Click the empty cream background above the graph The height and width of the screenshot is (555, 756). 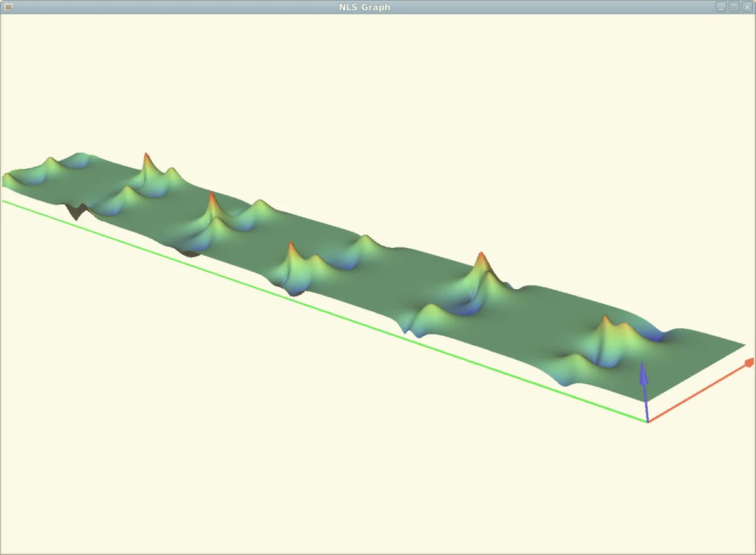(378, 94)
